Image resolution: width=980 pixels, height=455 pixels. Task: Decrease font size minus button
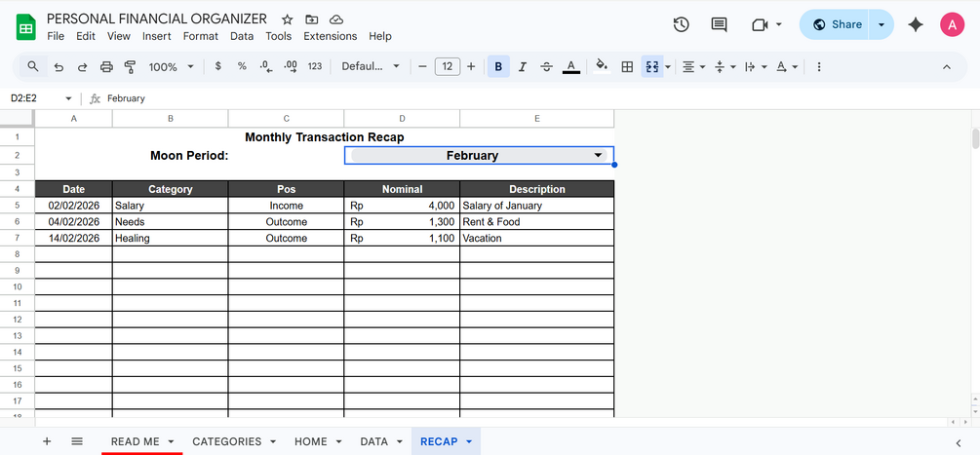click(x=422, y=66)
